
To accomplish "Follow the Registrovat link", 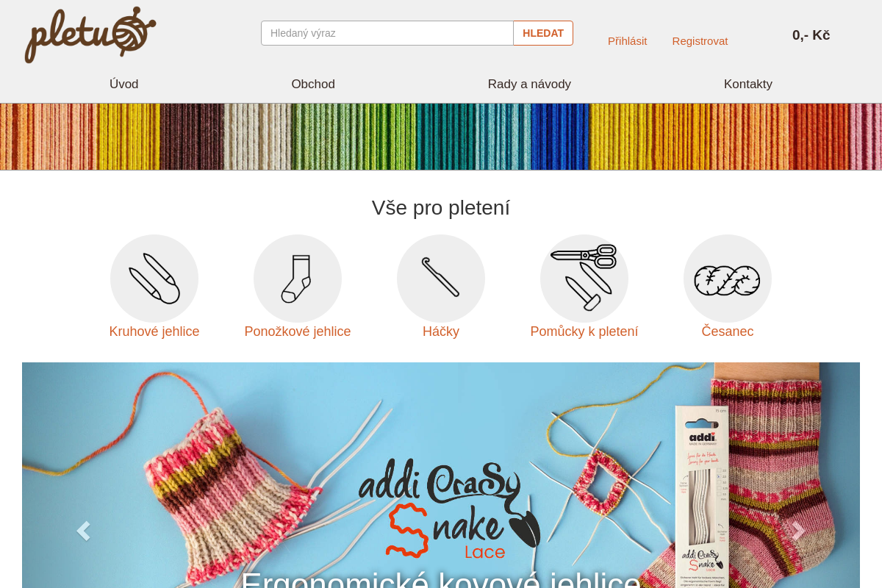I will coord(700,41).
